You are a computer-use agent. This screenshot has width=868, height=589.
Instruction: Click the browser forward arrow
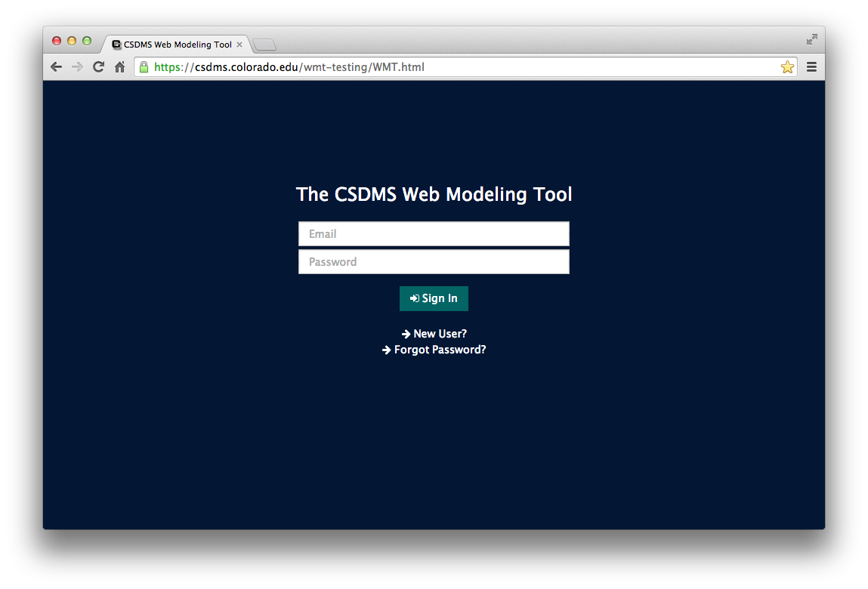(77, 67)
